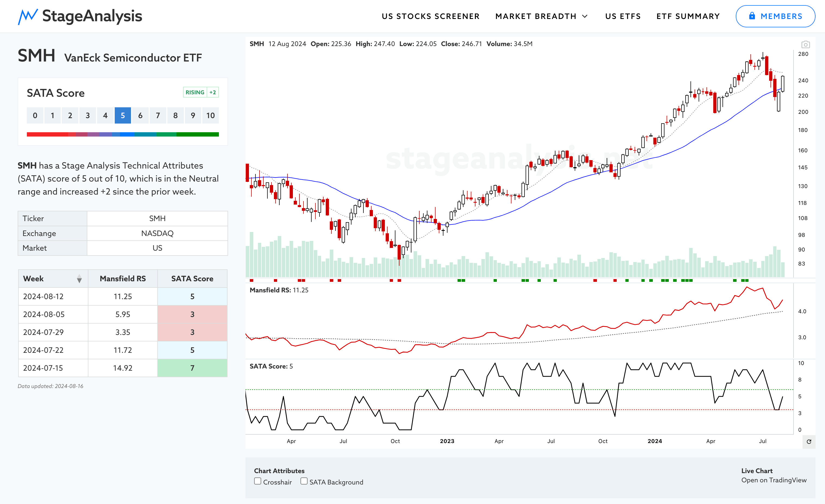
Task: Click the US market cell
Action: [157, 248]
